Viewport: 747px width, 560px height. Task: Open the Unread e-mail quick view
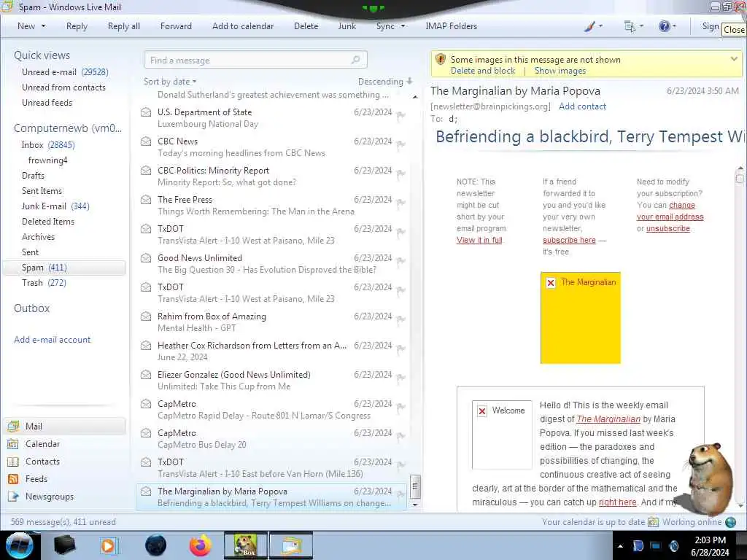point(65,72)
